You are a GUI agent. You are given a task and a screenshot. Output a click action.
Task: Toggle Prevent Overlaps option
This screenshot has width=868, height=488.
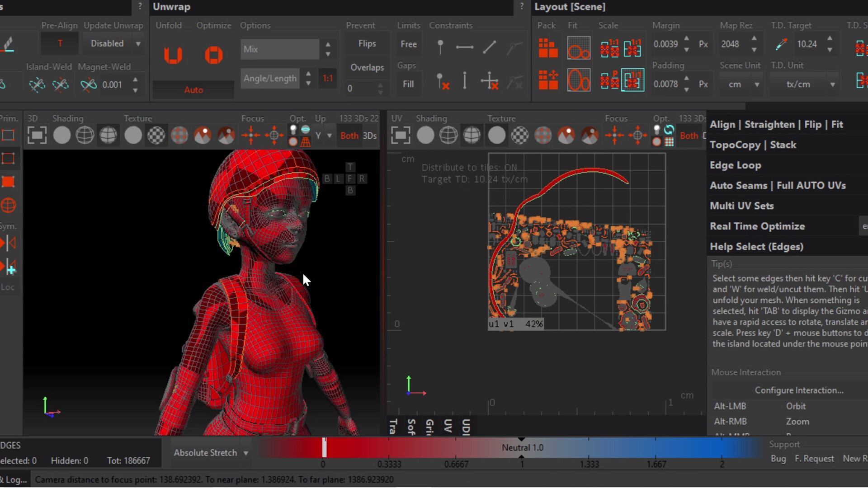367,67
